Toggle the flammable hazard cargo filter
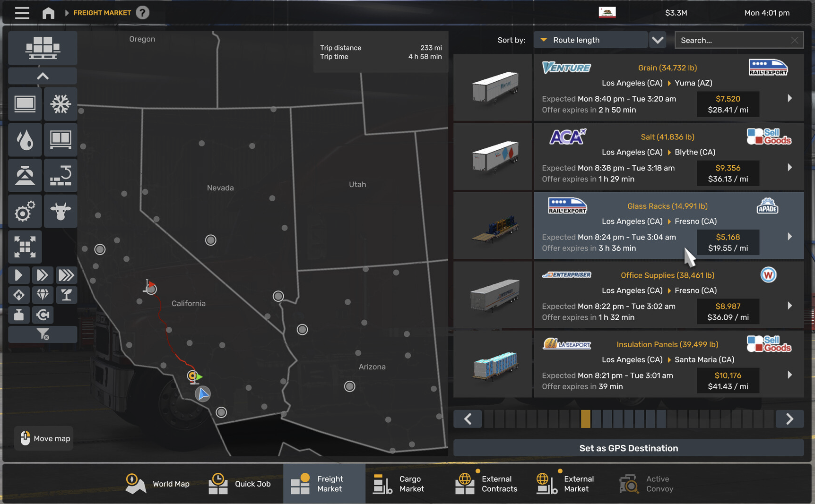 [x=19, y=295]
